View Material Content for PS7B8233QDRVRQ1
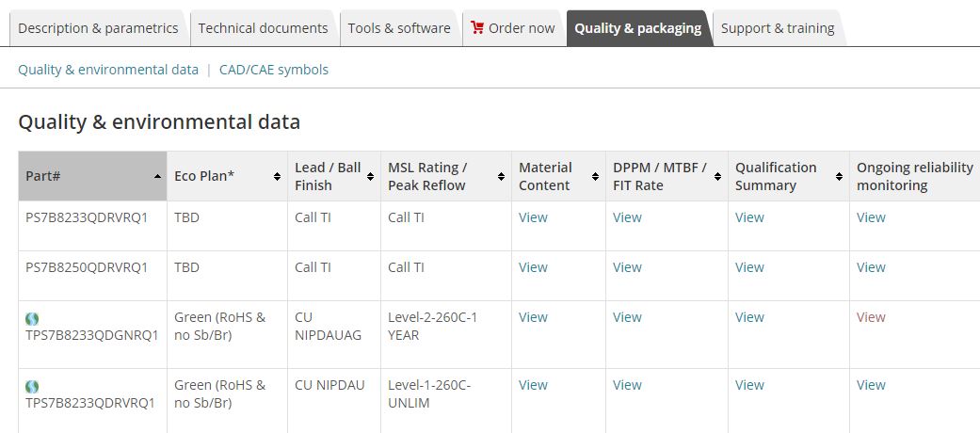The image size is (980, 433). pyautogui.click(x=533, y=217)
